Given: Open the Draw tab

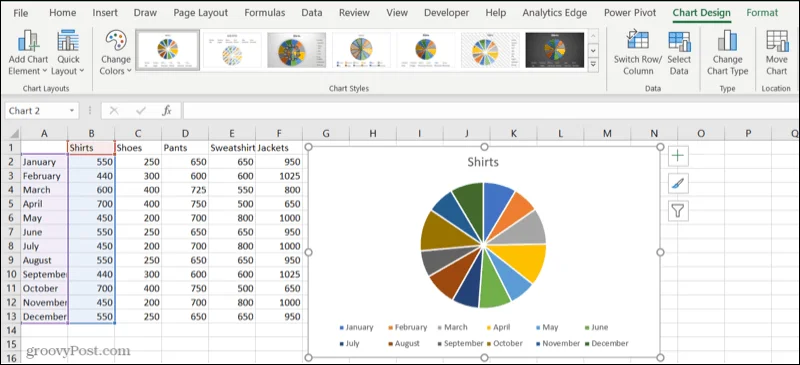Looking at the screenshot, I should tap(145, 13).
